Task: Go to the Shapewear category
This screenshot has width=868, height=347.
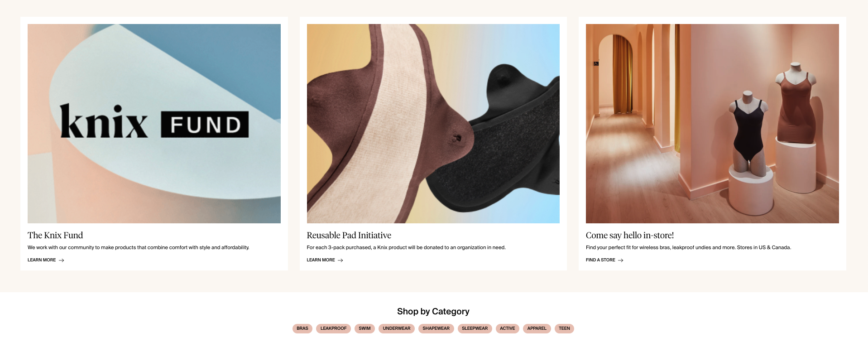Action: [436, 328]
